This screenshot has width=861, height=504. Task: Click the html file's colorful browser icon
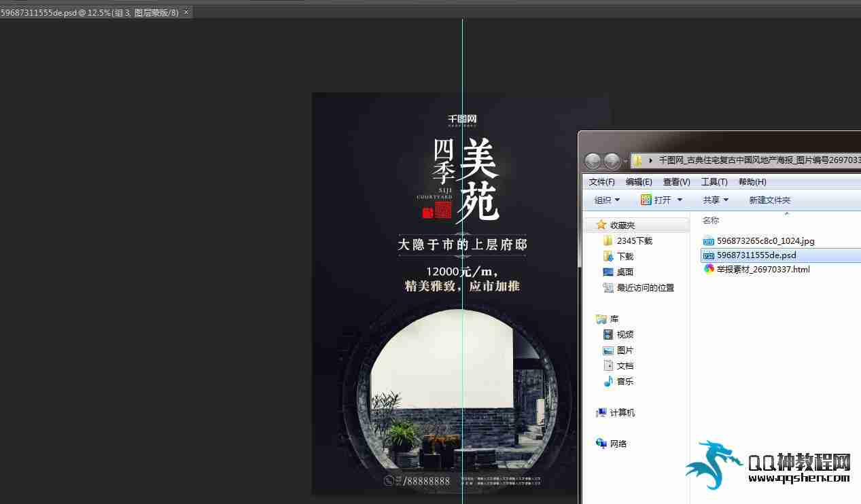click(709, 269)
